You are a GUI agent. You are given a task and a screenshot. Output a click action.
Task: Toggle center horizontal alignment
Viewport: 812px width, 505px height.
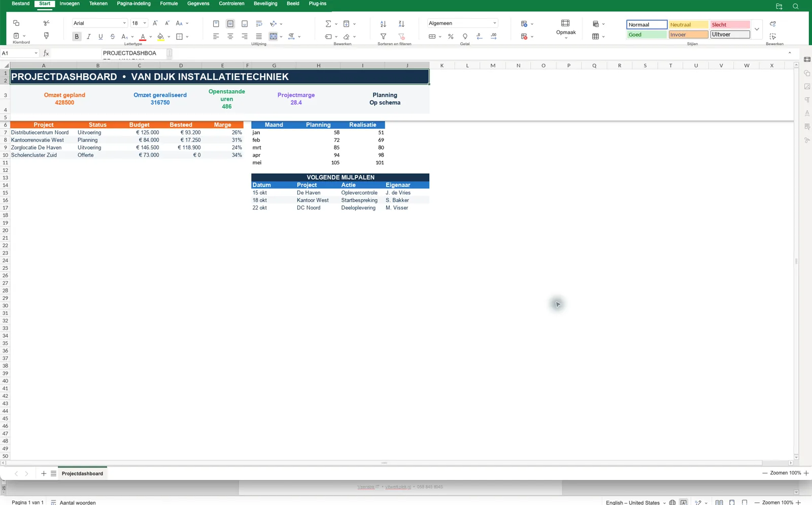click(230, 37)
